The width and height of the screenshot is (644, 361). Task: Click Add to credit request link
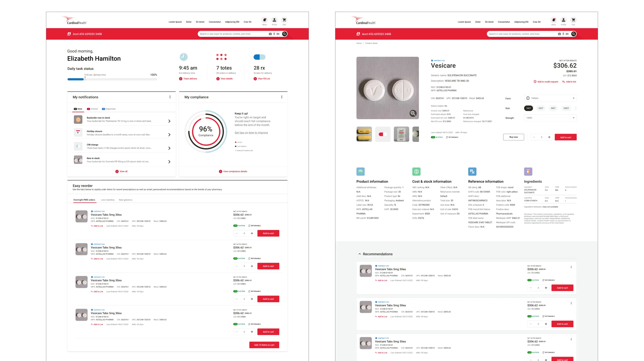[x=546, y=82]
